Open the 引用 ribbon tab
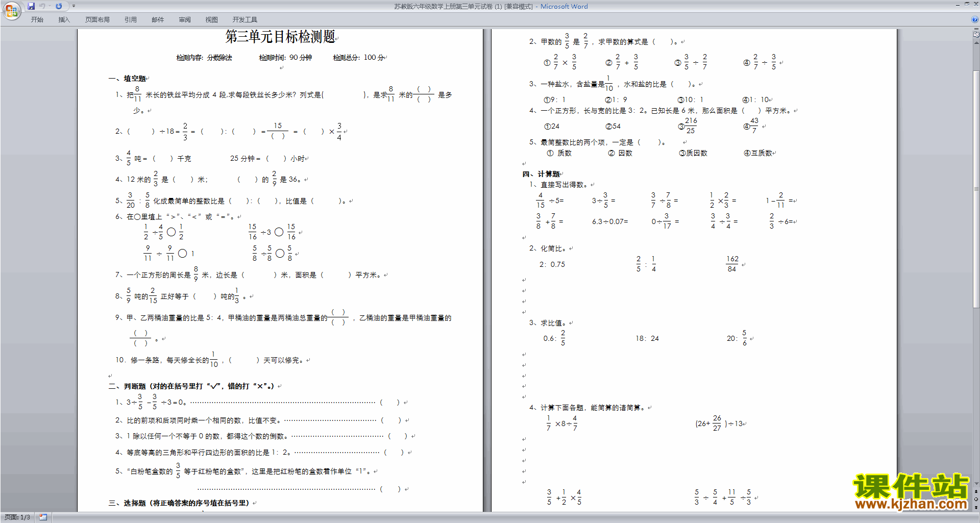Screen dimensions: 980x523 131,20
